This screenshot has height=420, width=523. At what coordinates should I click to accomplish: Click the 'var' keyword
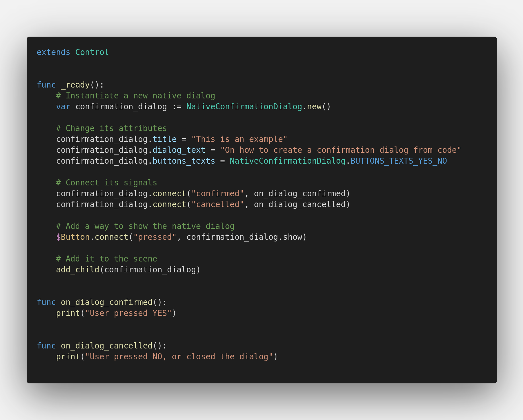(63, 106)
